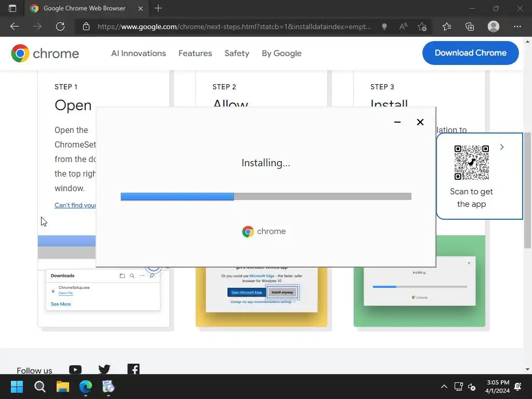Open the Twitter follow icon

[104, 369]
